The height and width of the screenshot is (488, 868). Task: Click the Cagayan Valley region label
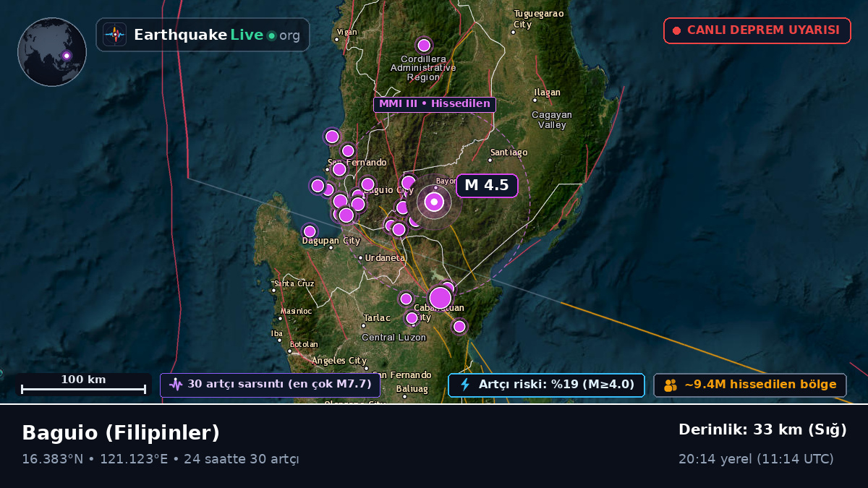pos(552,119)
